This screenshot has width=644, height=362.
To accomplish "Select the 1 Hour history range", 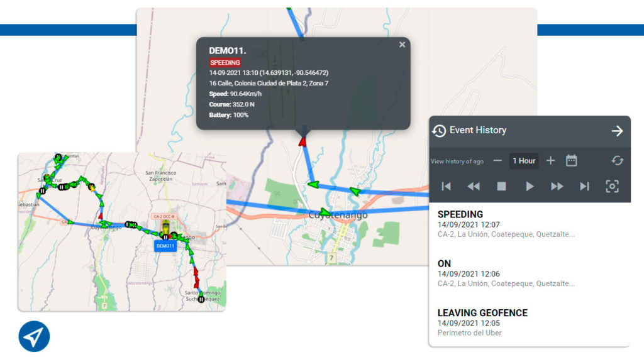I will point(524,161).
